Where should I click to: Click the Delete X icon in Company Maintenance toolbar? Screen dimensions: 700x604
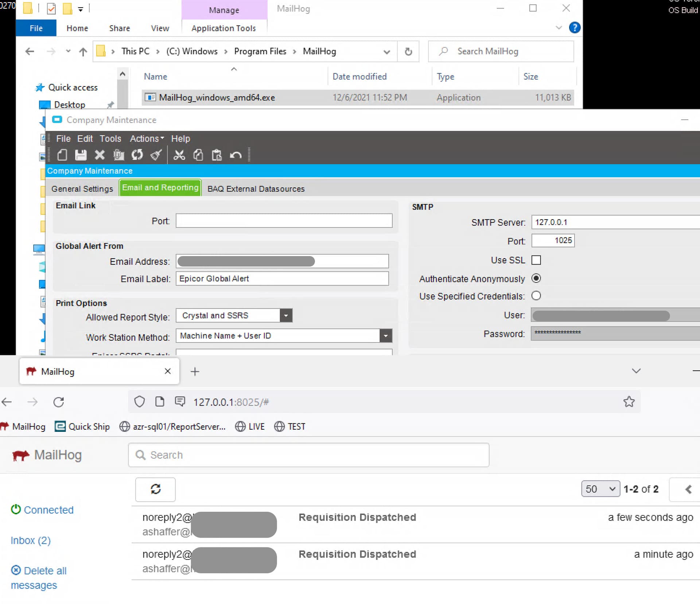click(x=100, y=155)
